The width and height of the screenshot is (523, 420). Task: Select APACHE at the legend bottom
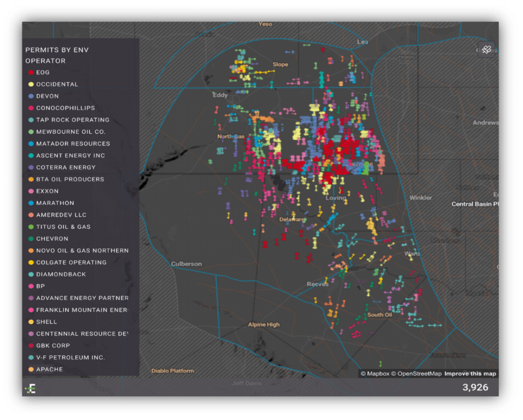[49, 369]
